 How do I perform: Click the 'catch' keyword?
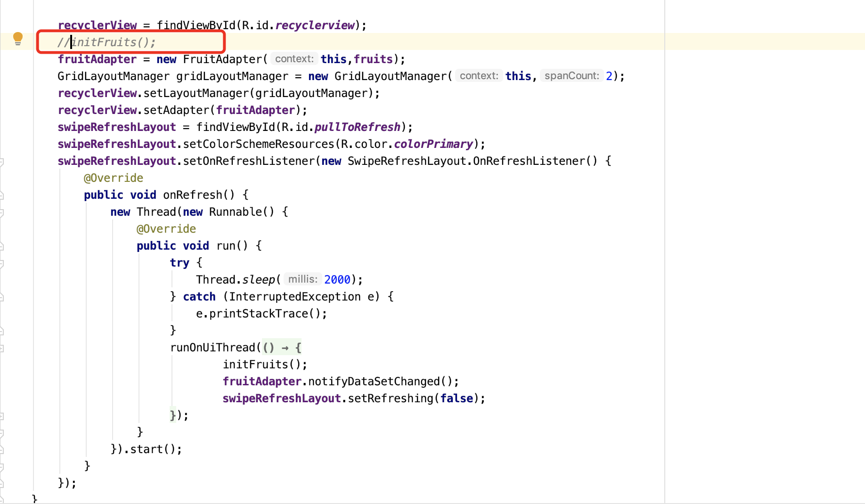click(199, 297)
